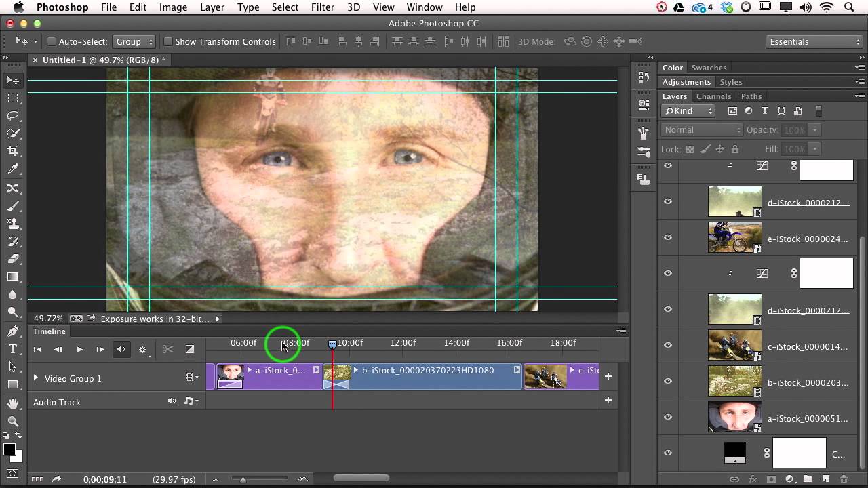Screen dimensions: 868x488
Task: Select the Crop tool
Action: [13, 151]
